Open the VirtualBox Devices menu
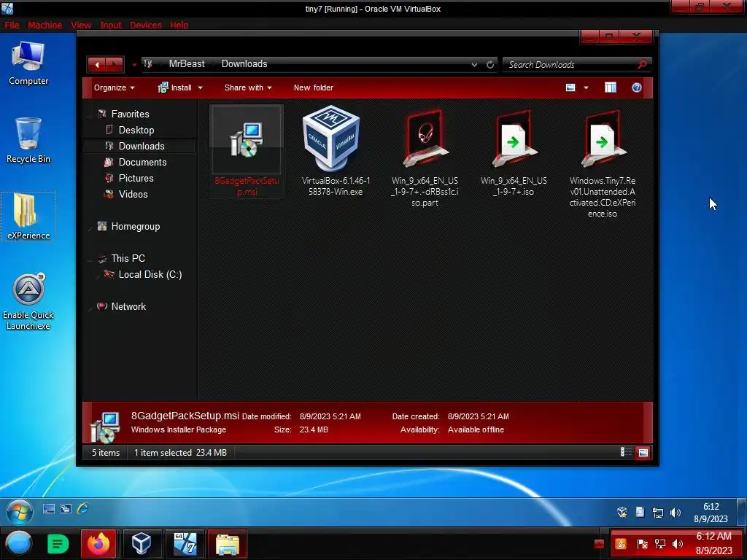The height and width of the screenshot is (560, 747). pos(146,26)
